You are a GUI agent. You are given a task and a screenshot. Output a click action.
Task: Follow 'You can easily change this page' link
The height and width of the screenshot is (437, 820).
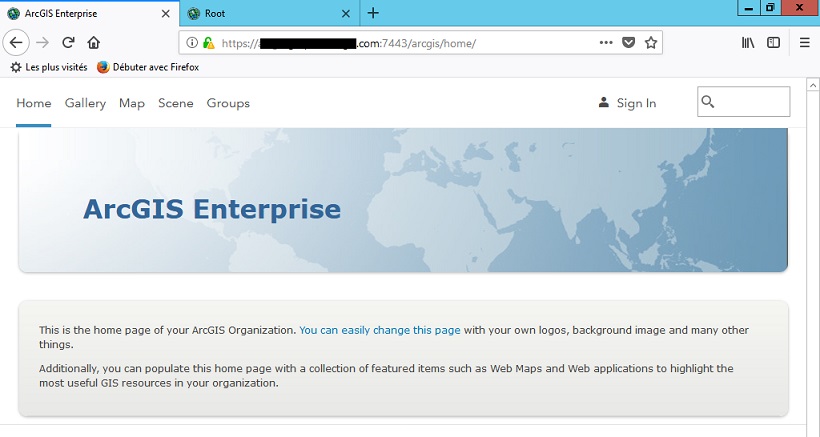tap(380, 330)
